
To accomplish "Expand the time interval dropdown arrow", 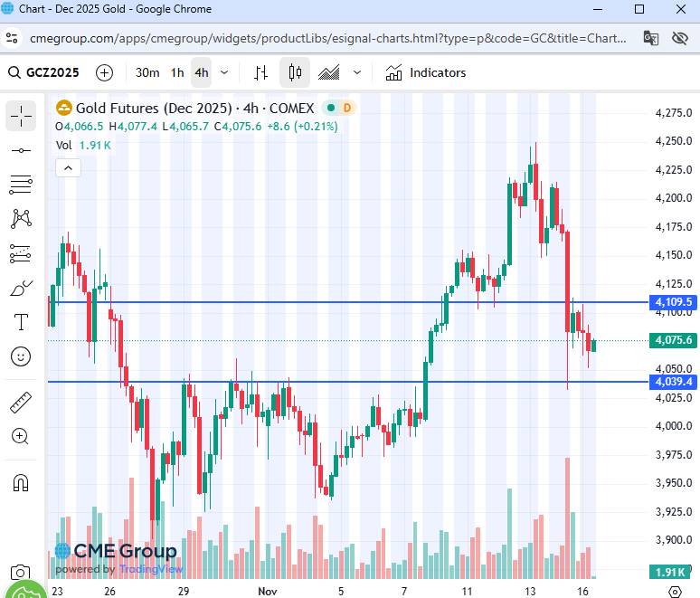I will tap(224, 72).
